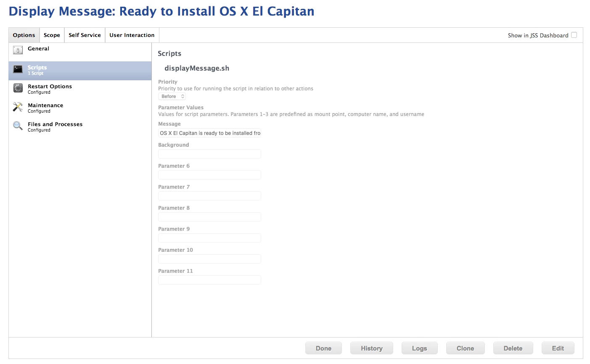Select Scripts 1 Script in the sidebar

tap(80, 71)
